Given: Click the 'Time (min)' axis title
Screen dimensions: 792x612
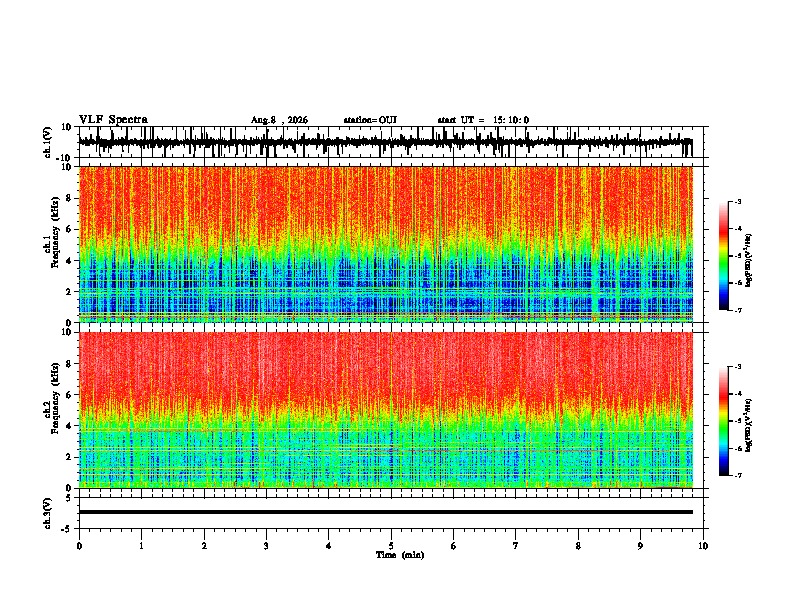Looking at the screenshot, I should pos(400,555).
